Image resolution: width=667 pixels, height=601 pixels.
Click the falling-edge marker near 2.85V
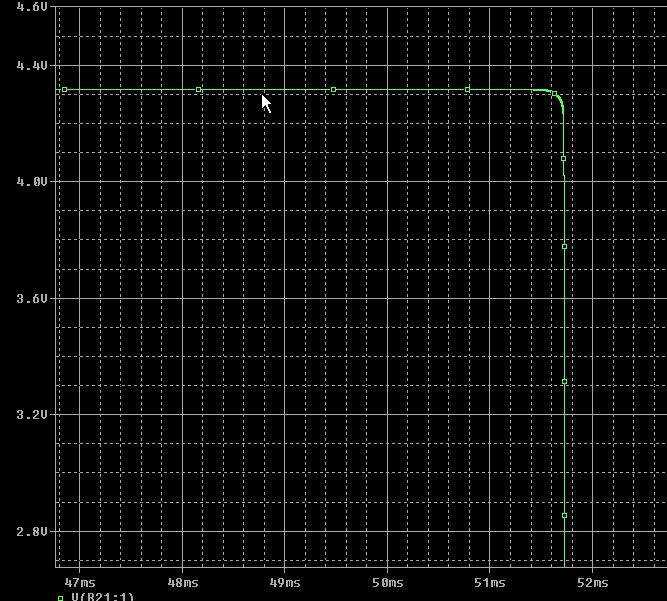[x=564, y=516]
